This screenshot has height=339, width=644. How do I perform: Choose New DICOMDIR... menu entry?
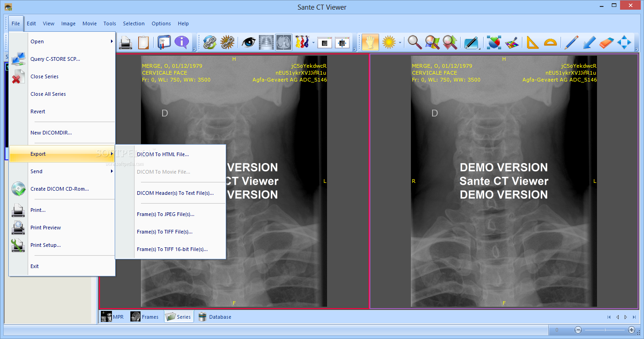point(62,133)
